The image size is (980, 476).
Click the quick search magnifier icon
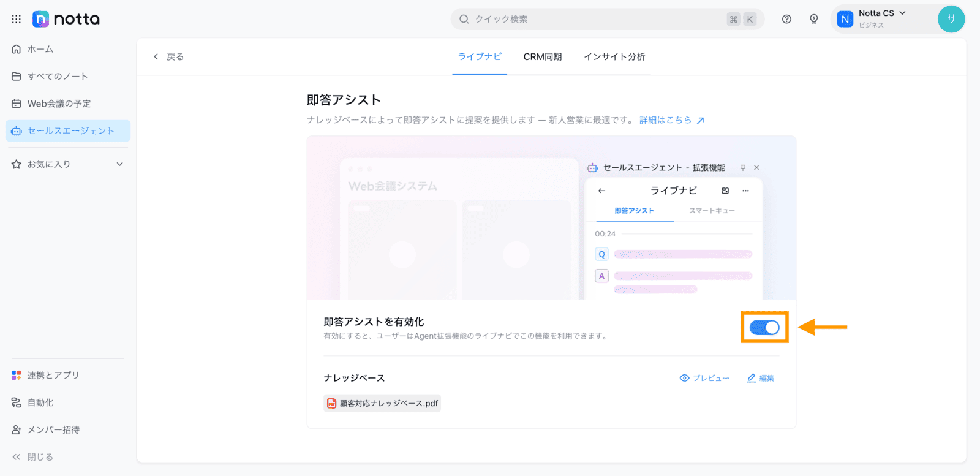pos(464,19)
